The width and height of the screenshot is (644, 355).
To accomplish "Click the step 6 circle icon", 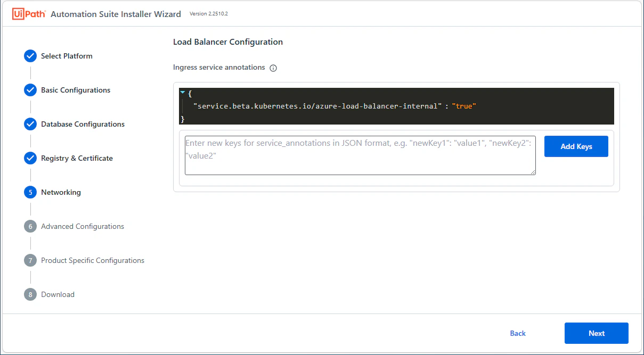I will pos(30,226).
